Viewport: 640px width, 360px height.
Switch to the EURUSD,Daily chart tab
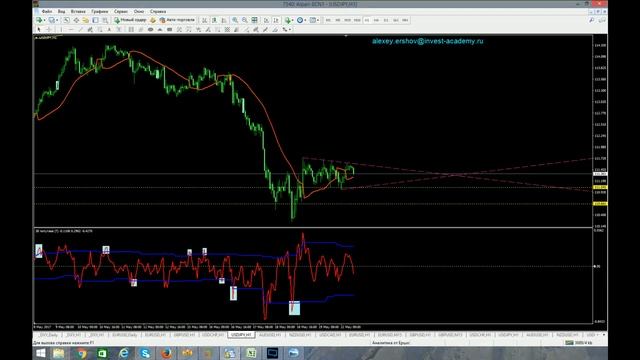[x=124, y=335]
